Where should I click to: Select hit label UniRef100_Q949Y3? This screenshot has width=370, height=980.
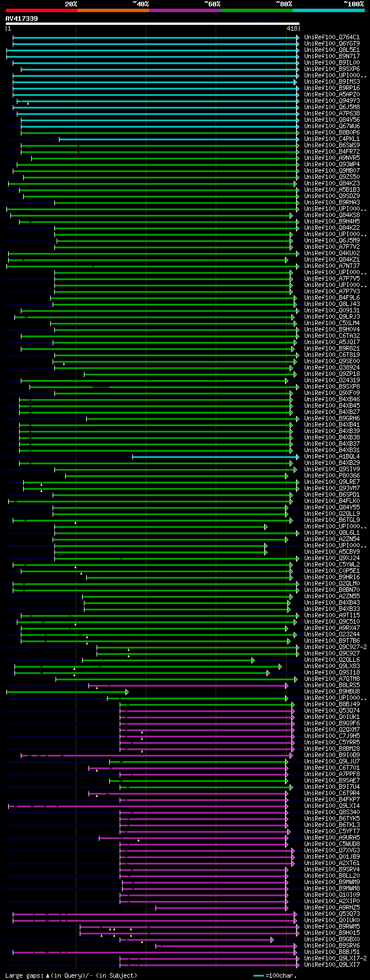tap(332, 100)
